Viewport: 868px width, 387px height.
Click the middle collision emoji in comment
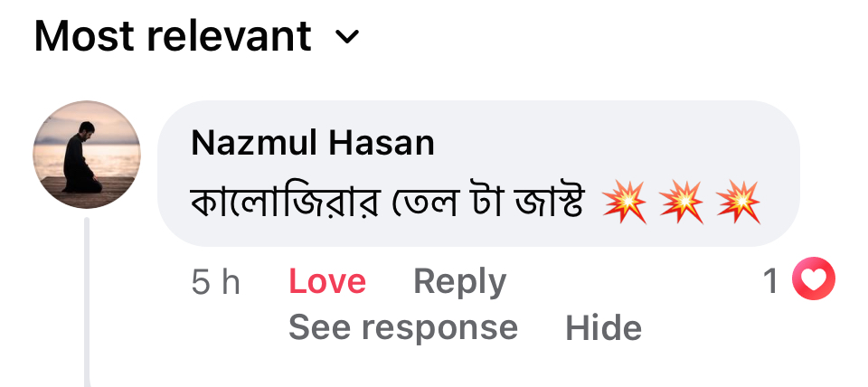pos(682,202)
